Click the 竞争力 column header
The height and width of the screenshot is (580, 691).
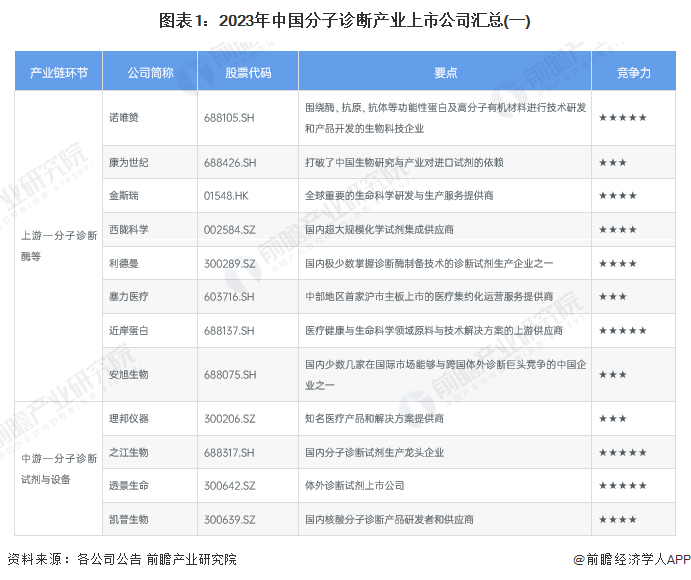click(633, 71)
